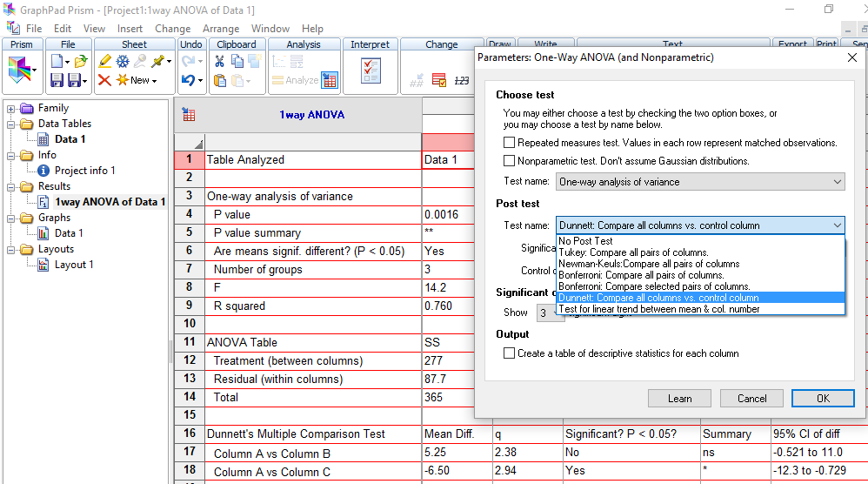Open a file using the folder icon

point(81,62)
